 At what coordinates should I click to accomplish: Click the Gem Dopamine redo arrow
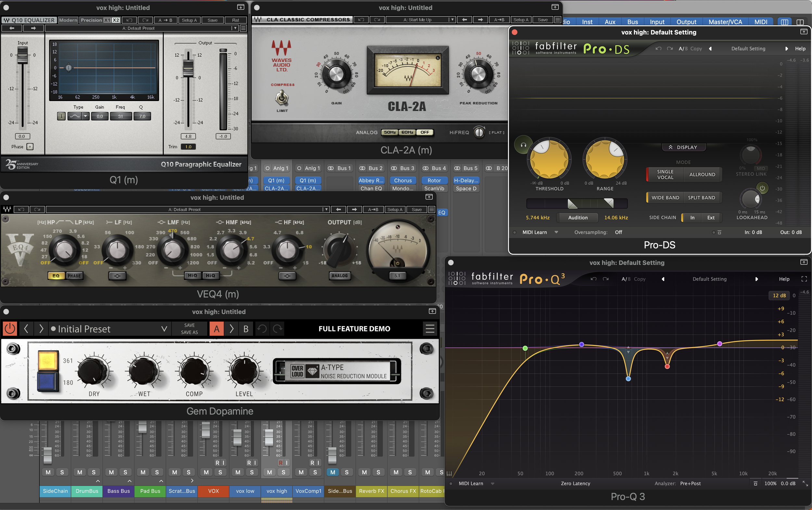click(x=277, y=328)
